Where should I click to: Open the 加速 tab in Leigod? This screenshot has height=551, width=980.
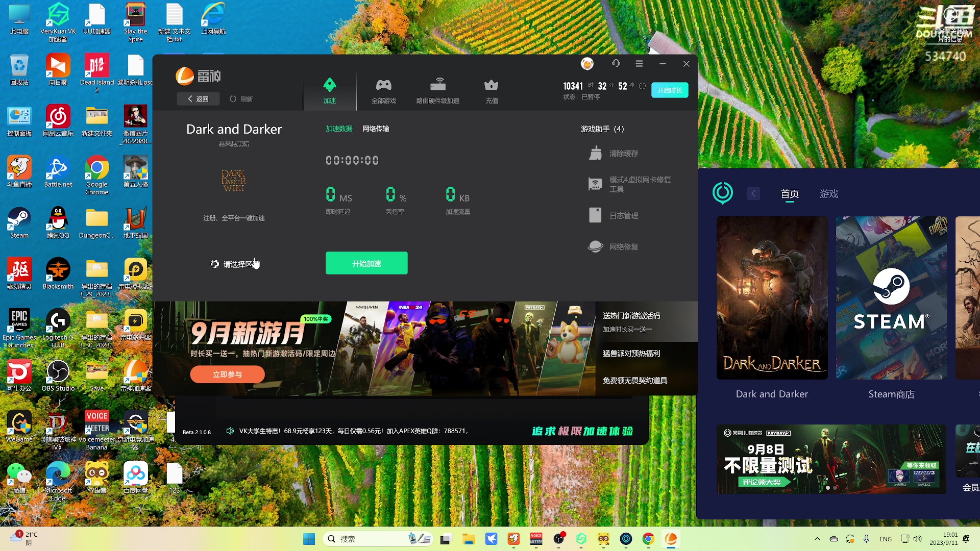tap(330, 90)
